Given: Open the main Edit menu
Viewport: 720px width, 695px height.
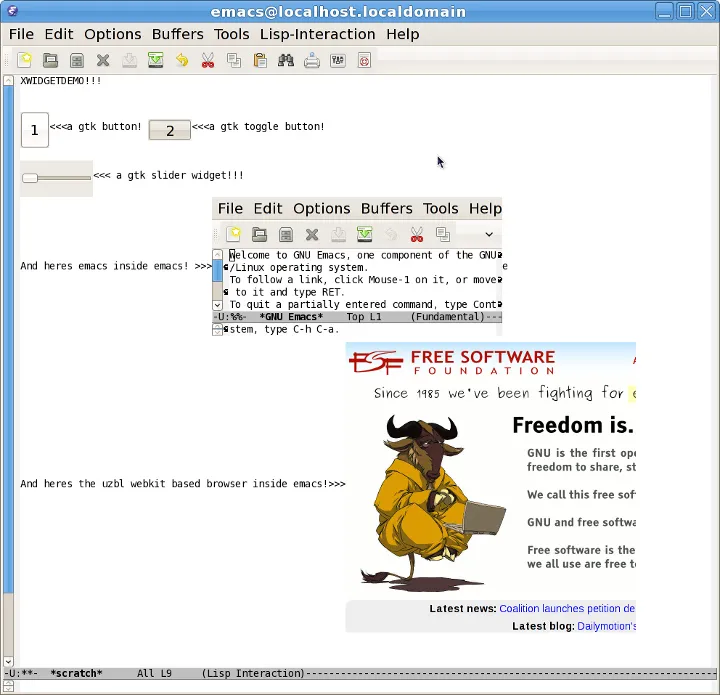Looking at the screenshot, I should [59, 34].
